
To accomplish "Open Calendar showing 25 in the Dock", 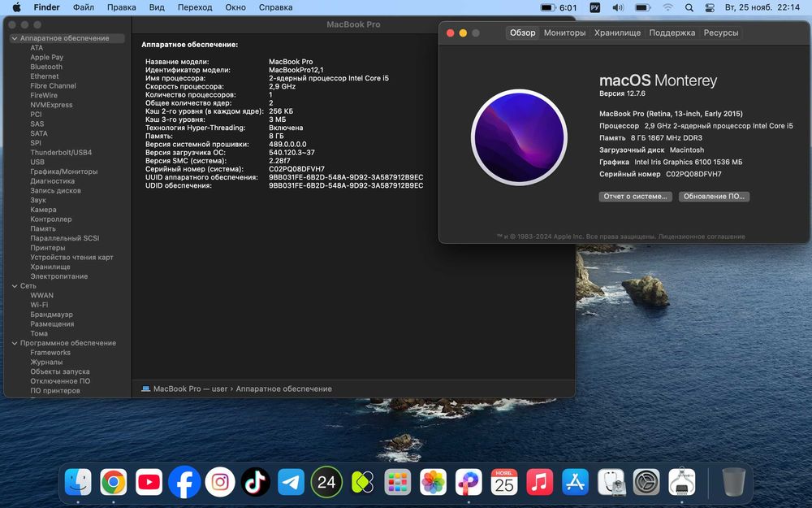I will coord(504,482).
